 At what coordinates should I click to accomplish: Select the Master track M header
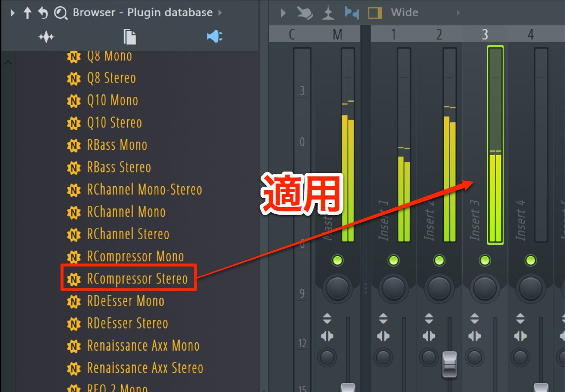(x=337, y=34)
